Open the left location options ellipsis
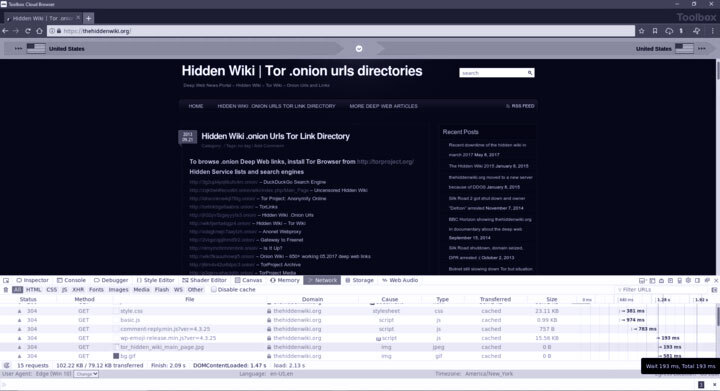Viewport: 720px width, 391px height. pos(18,48)
